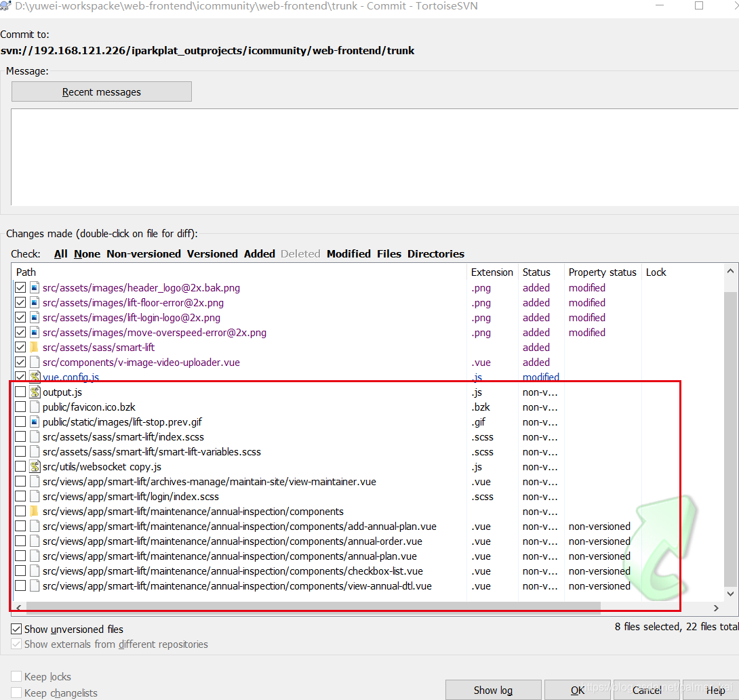Click folder icon of src/assets/sass/smart-lift
Viewport: 739px width, 700px height.
point(35,347)
